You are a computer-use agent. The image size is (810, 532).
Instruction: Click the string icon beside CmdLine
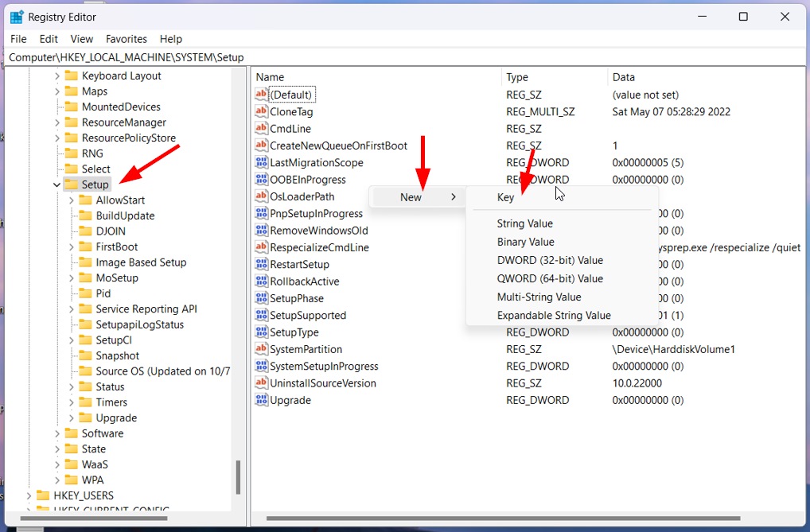pyautogui.click(x=262, y=128)
